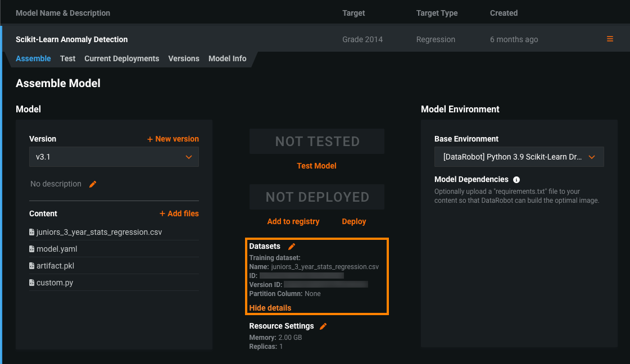Edit Datasets using the pencil icon
Viewport: 630px width, 364px height.
pyautogui.click(x=292, y=247)
